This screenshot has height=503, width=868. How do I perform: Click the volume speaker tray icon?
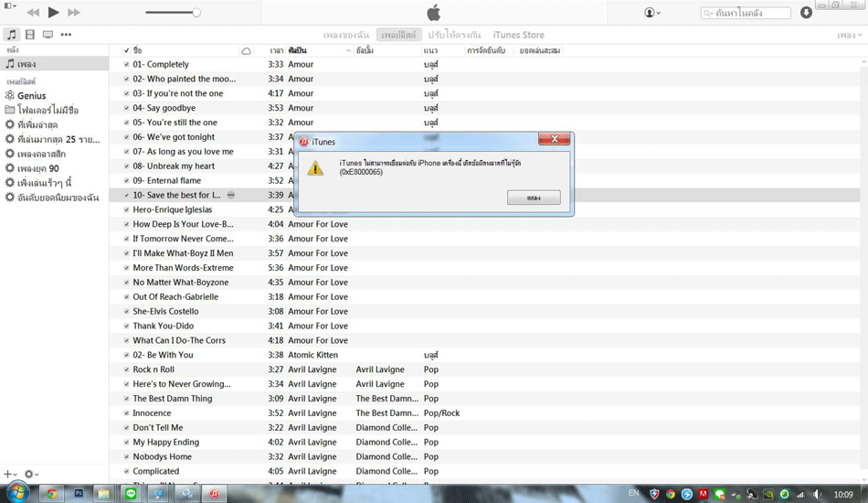pyautogui.click(x=818, y=494)
